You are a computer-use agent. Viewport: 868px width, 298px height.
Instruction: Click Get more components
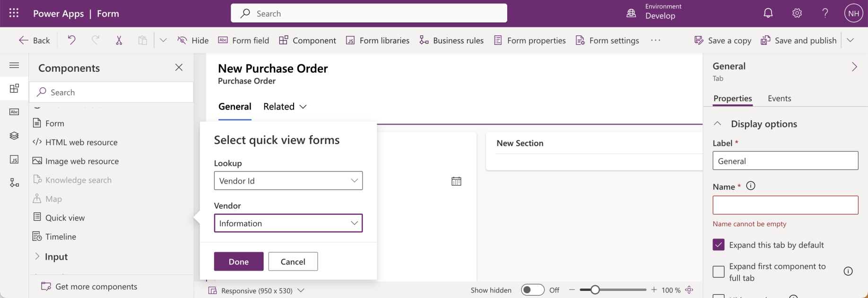coord(89,286)
